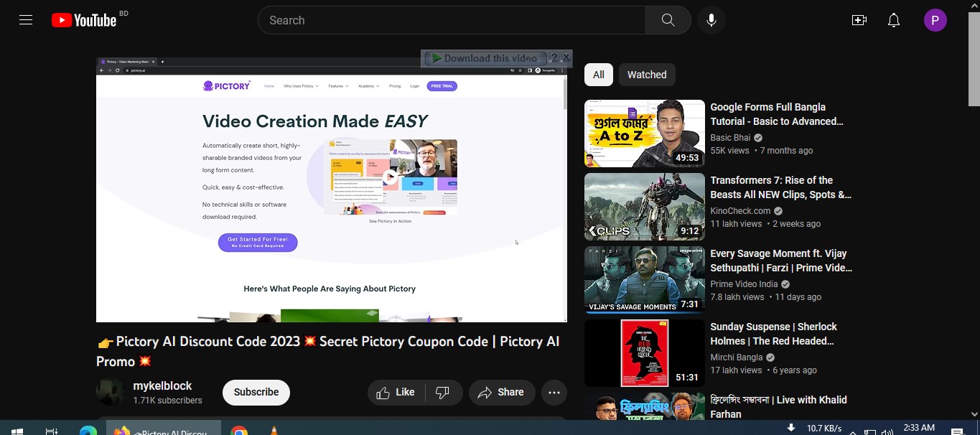
Task: Select the All filter chip
Action: (x=599, y=75)
